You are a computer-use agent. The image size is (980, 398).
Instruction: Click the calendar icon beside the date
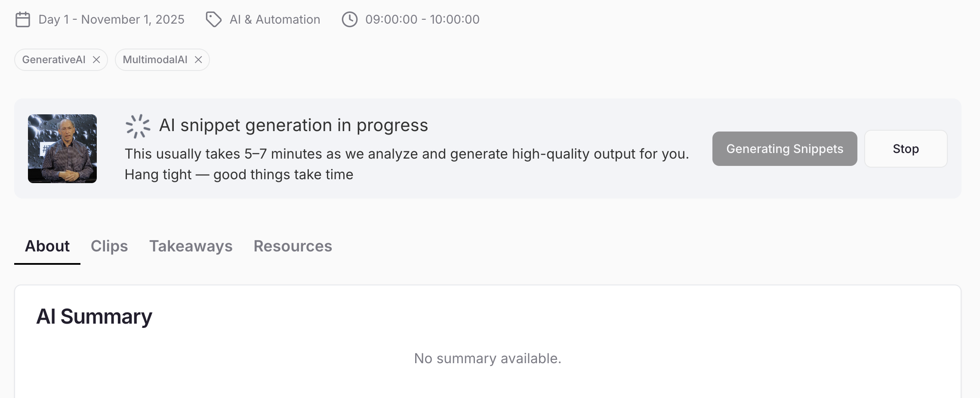point(23,20)
